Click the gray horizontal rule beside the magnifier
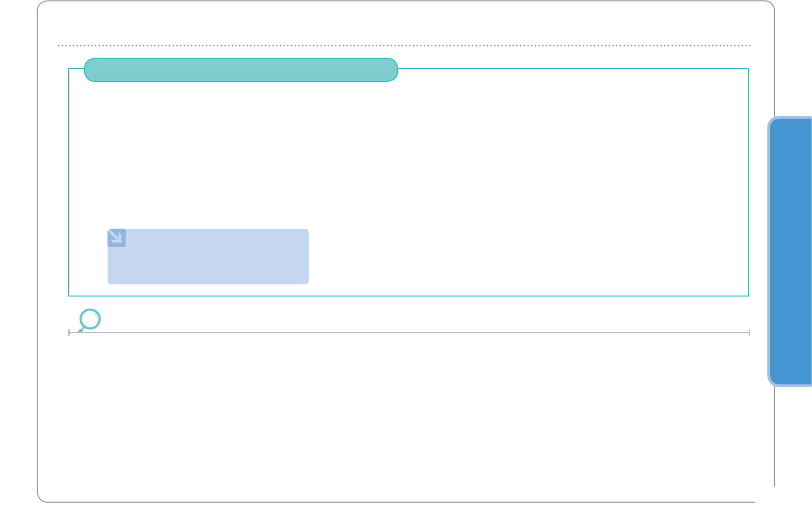The height and width of the screenshot is (520, 812). [411, 332]
